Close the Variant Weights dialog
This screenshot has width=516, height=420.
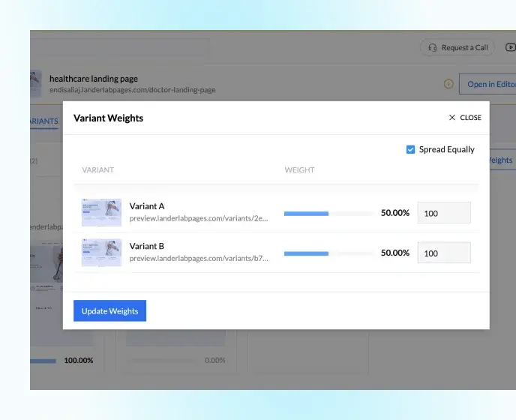[465, 118]
